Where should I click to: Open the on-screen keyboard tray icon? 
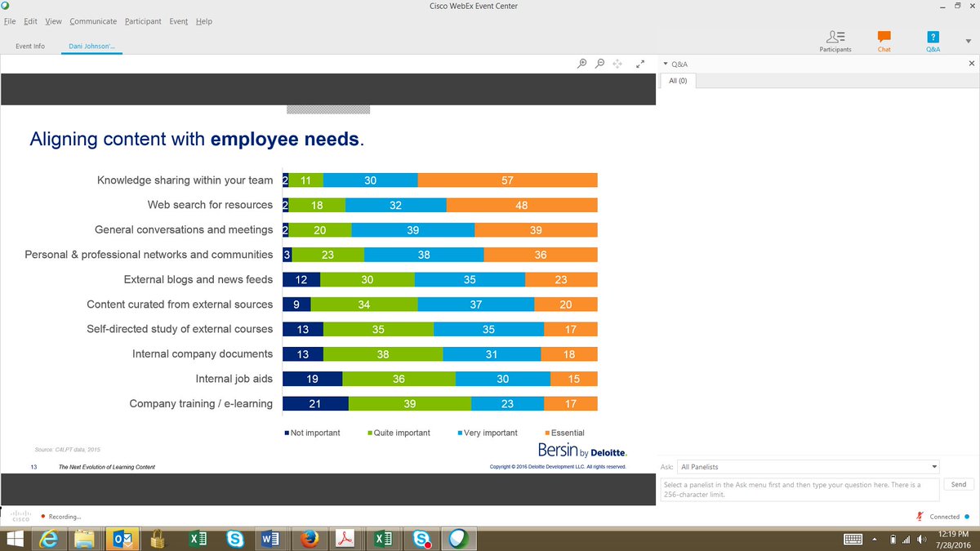tap(853, 539)
